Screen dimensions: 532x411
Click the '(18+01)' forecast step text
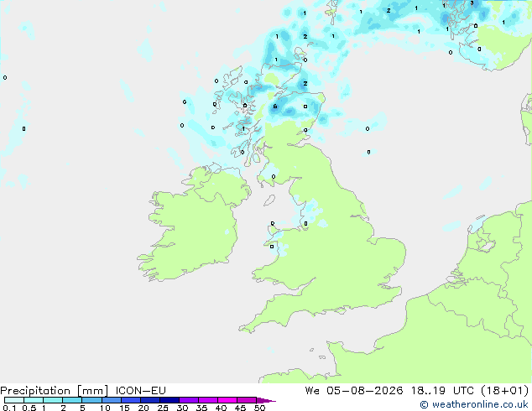tap(505, 391)
